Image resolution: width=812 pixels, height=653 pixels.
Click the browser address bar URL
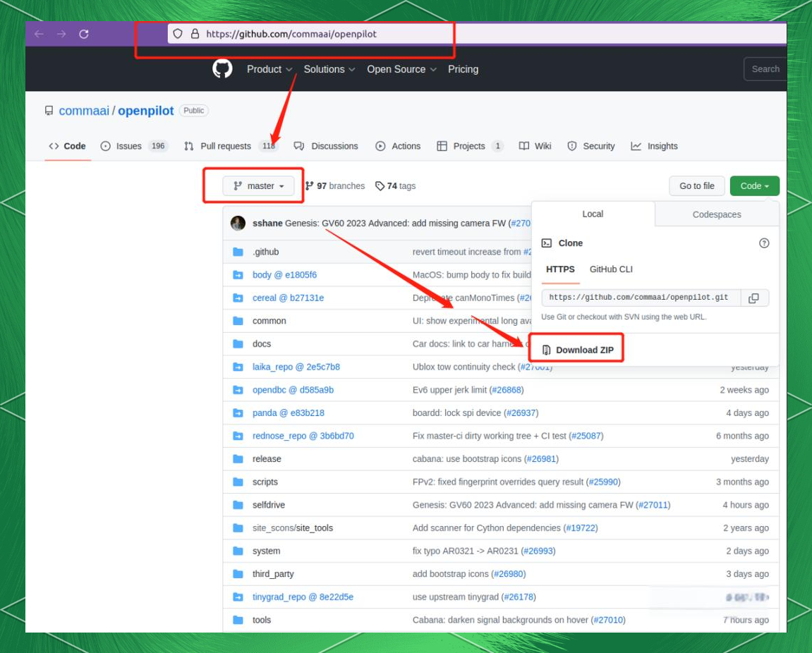[x=291, y=34]
